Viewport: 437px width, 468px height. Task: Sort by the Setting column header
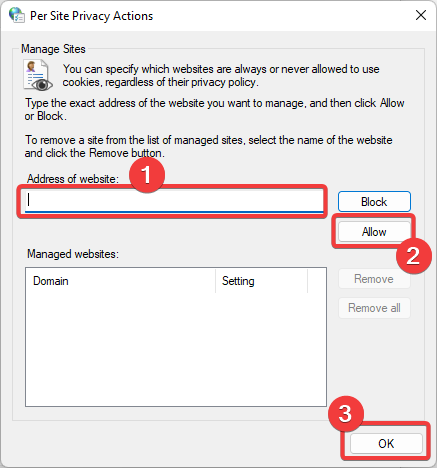262,281
